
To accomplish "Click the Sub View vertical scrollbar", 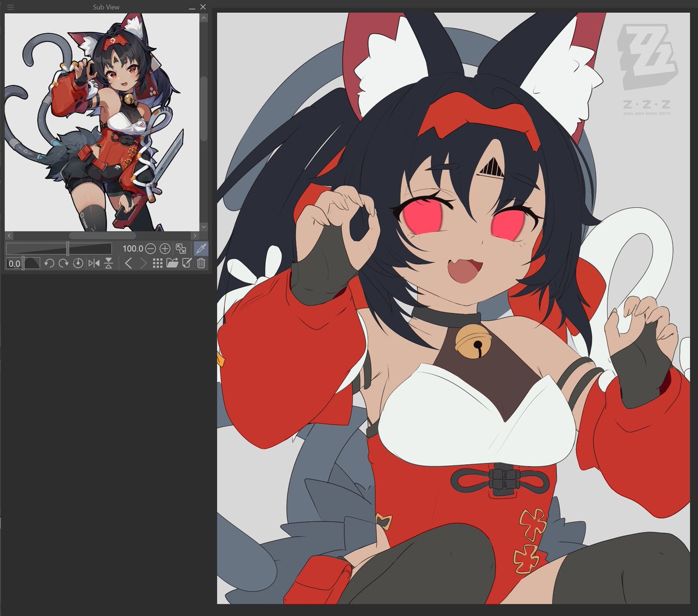I will click(x=204, y=122).
